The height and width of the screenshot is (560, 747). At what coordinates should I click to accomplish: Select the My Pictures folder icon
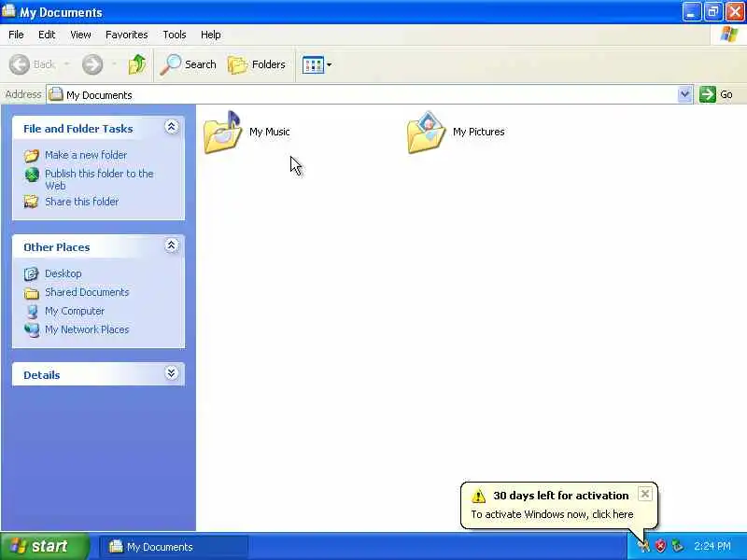click(x=427, y=133)
